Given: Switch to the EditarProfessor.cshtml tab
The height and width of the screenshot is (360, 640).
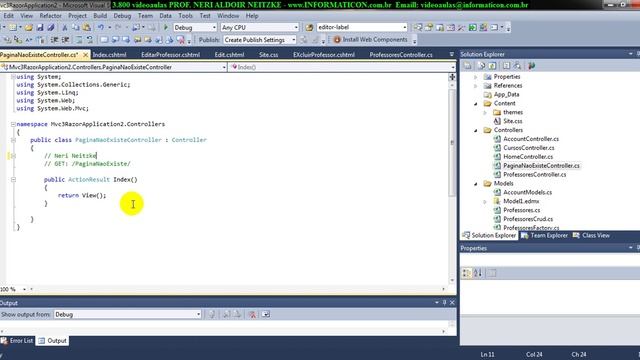Looking at the screenshot, I should pos(171,55).
